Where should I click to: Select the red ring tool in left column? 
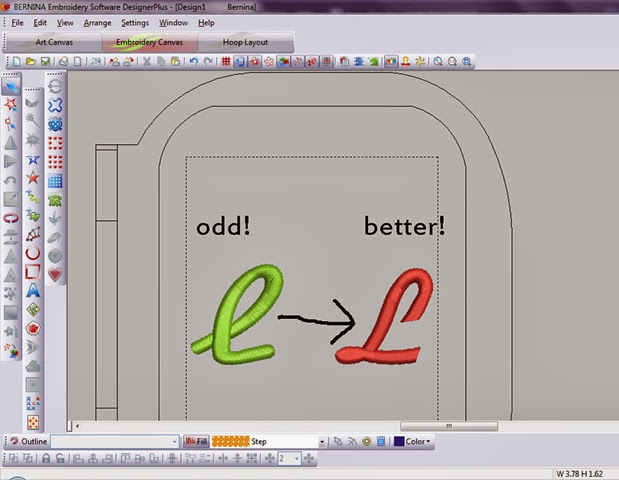pos(11,218)
